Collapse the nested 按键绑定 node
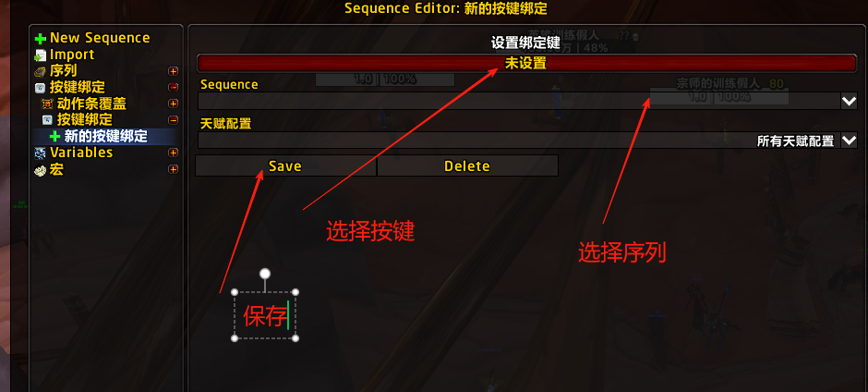Screen dimensions: 868x392 pos(174,120)
